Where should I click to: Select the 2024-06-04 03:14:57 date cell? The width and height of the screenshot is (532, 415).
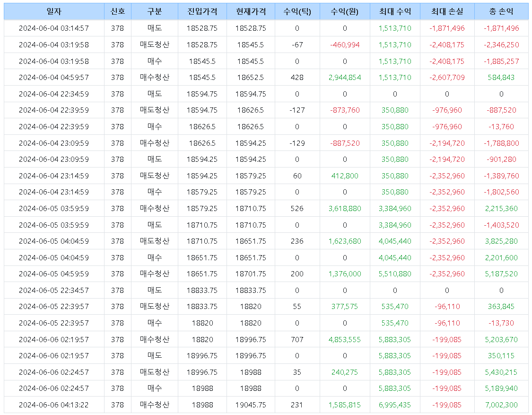[x=54, y=28]
